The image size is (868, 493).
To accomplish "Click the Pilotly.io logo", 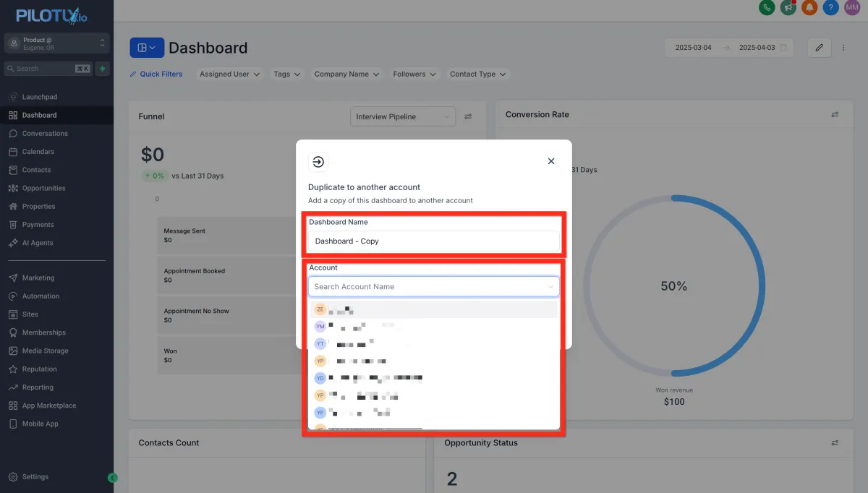I will 51,16.
